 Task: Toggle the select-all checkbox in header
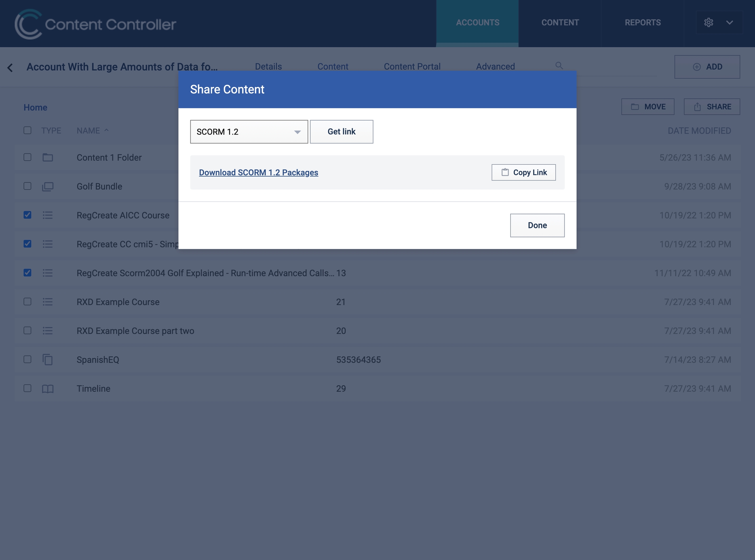tap(28, 130)
